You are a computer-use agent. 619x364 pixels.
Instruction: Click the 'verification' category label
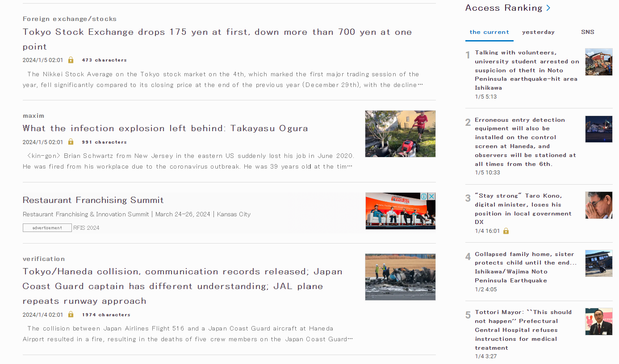pyautogui.click(x=44, y=259)
